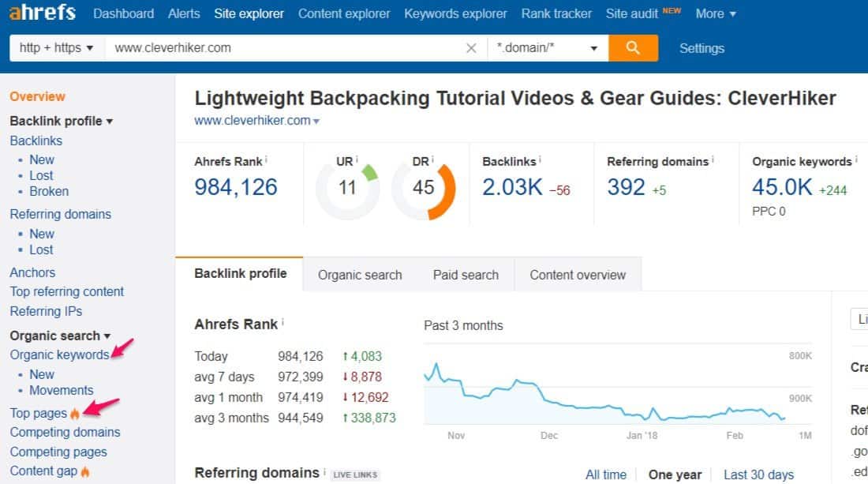The image size is (868, 484).
Task: Click the Backlinks value 2.03K
Action: (512, 187)
